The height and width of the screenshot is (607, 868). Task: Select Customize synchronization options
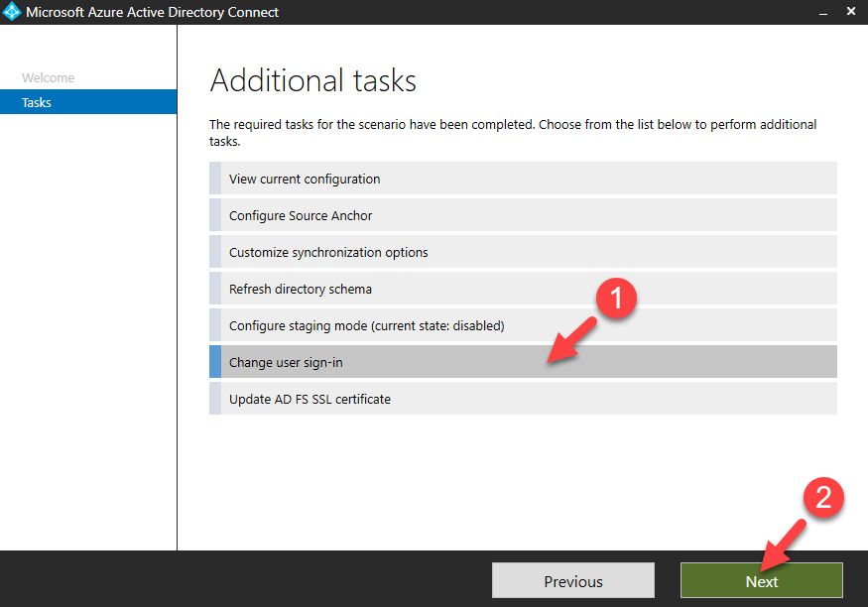pyautogui.click(x=523, y=252)
